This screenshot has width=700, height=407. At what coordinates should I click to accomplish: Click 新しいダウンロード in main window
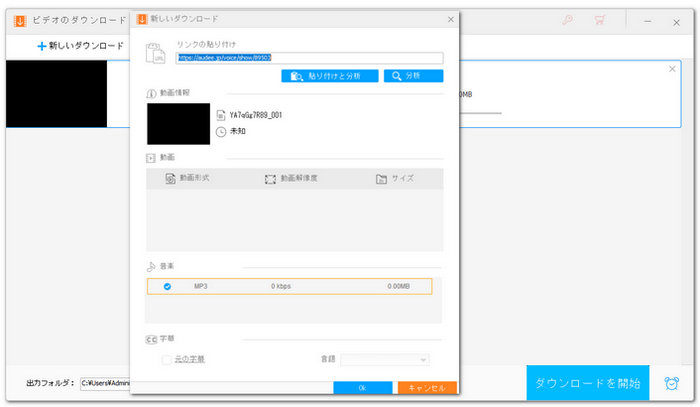click(x=80, y=46)
